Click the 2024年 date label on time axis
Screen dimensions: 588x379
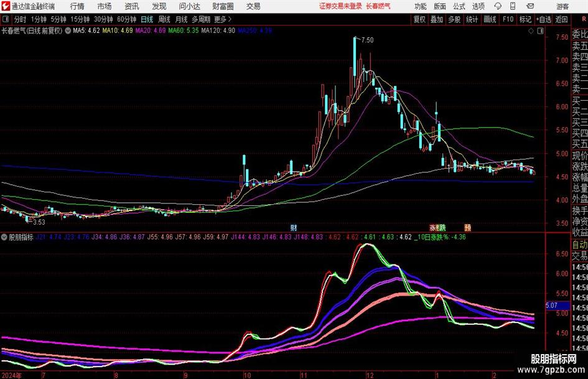click(x=12, y=375)
